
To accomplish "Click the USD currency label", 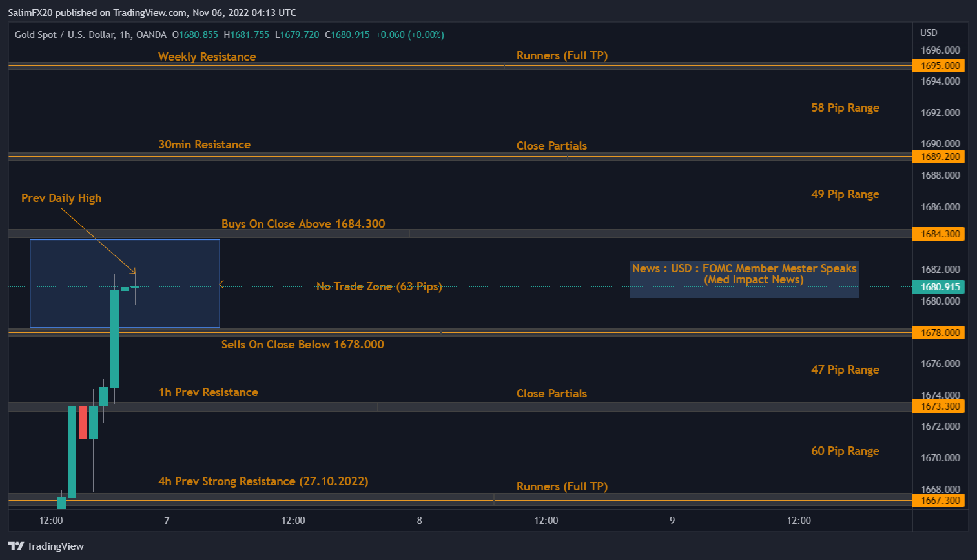I will [x=929, y=33].
